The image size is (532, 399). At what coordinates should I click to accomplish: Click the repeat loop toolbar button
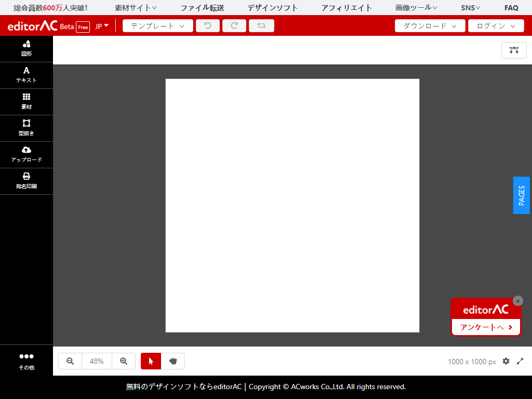[x=261, y=26]
